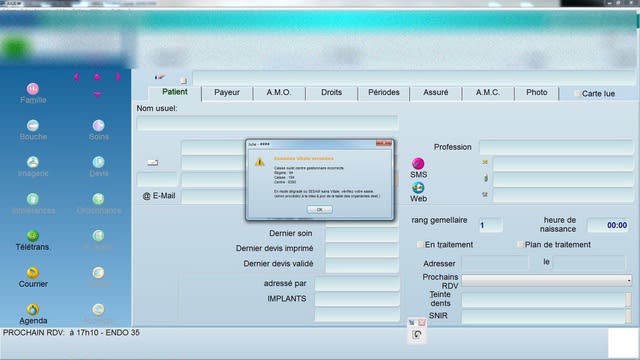Click the warning icon in the dialog
This screenshot has width=640, height=360.
260,162
